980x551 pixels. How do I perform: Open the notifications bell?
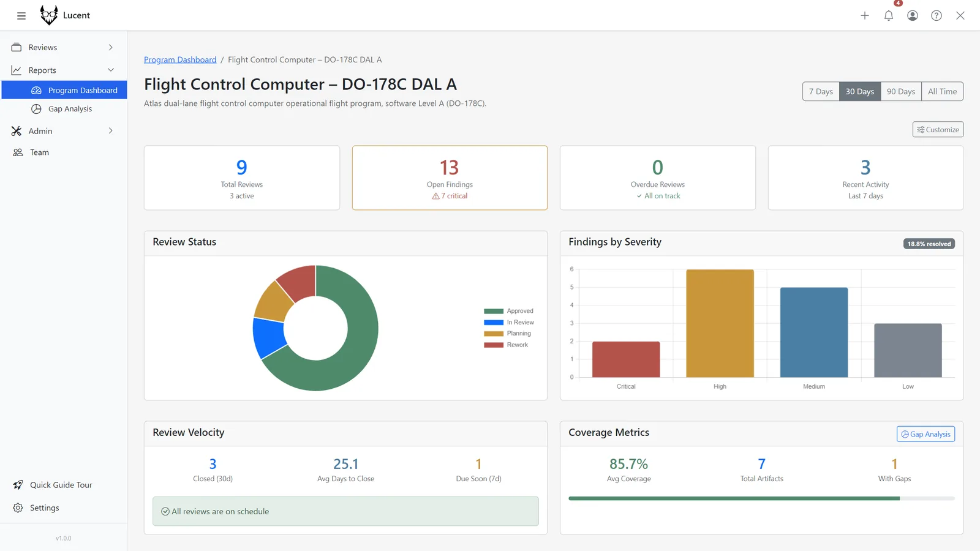pyautogui.click(x=889, y=16)
